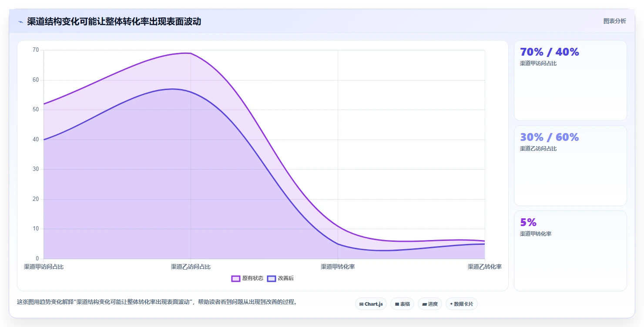Click the 渠道甲访问占比 x-axis label
The height and width of the screenshot is (327, 644).
tap(44, 267)
